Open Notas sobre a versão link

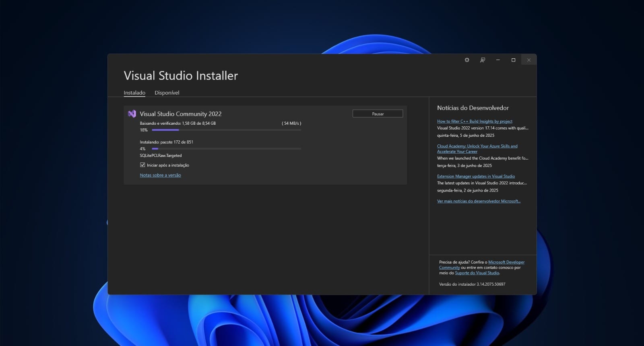click(x=160, y=175)
